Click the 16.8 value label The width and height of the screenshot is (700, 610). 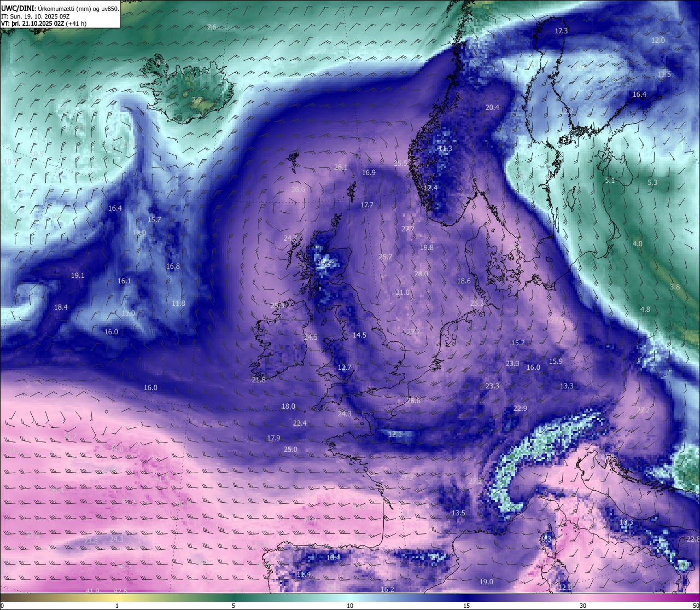point(173,266)
